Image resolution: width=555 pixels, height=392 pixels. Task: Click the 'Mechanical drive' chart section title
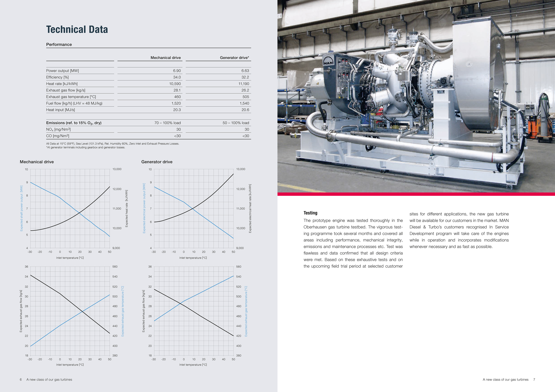tap(37, 162)
